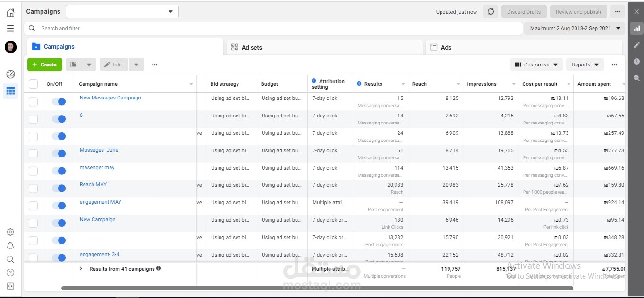The image size is (644, 298).
Task: Click the duplicate campaign icon button
Action: click(73, 65)
